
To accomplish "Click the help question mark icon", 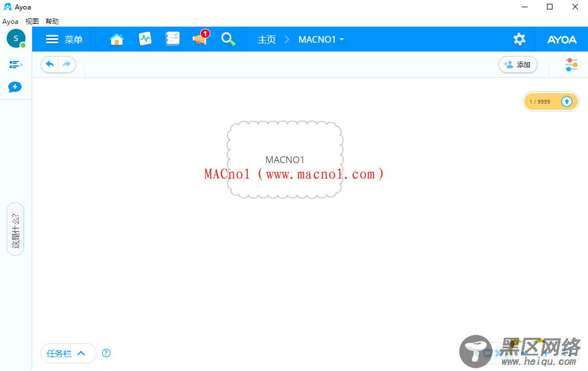I will pos(106,353).
